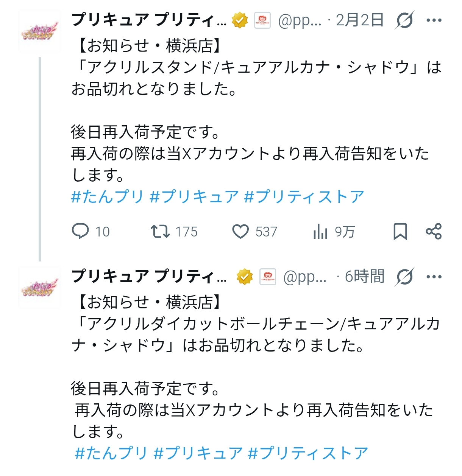Click the Grok icon on the first post
462x476 pixels.
(404, 20)
